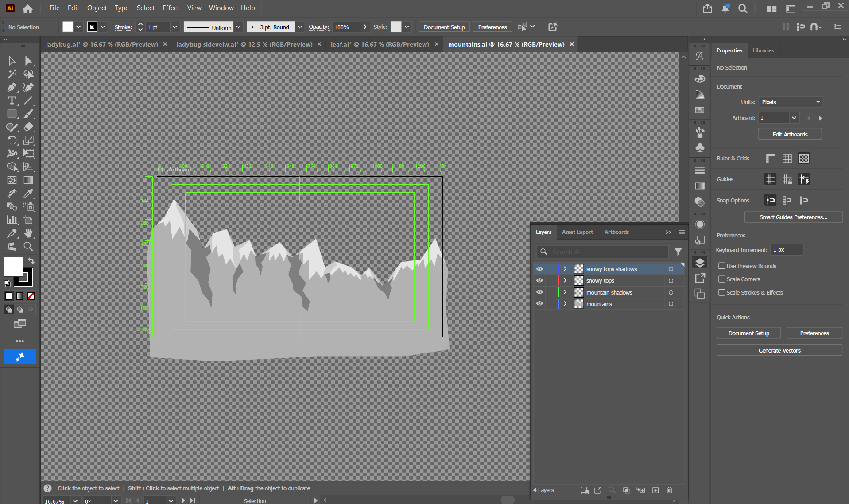Select the Magic Wand tool
Image resolution: width=849 pixels, height=504 pixels.
(x=12, y=74)
